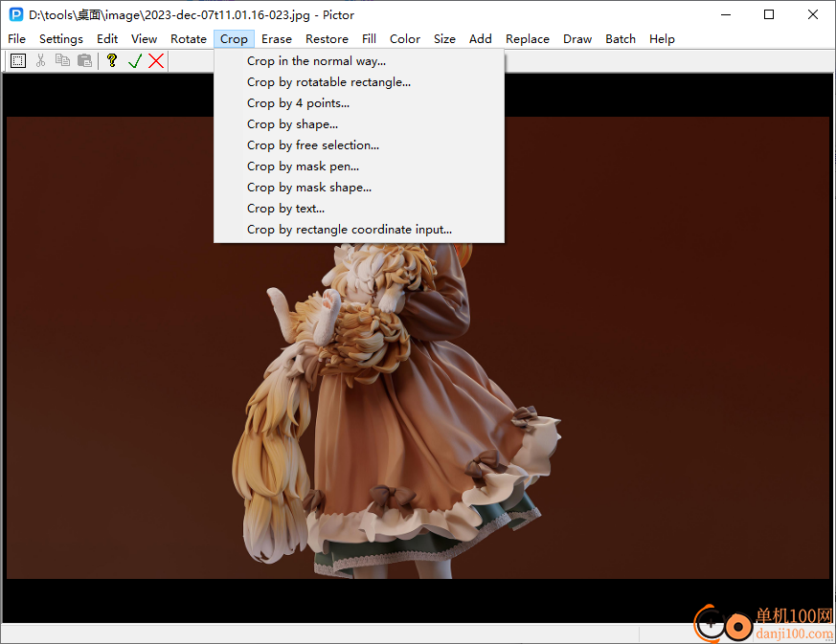This screenshot has width=836, height=644.
Task: Choose Crop by mask pen
Action: (359, 167)
